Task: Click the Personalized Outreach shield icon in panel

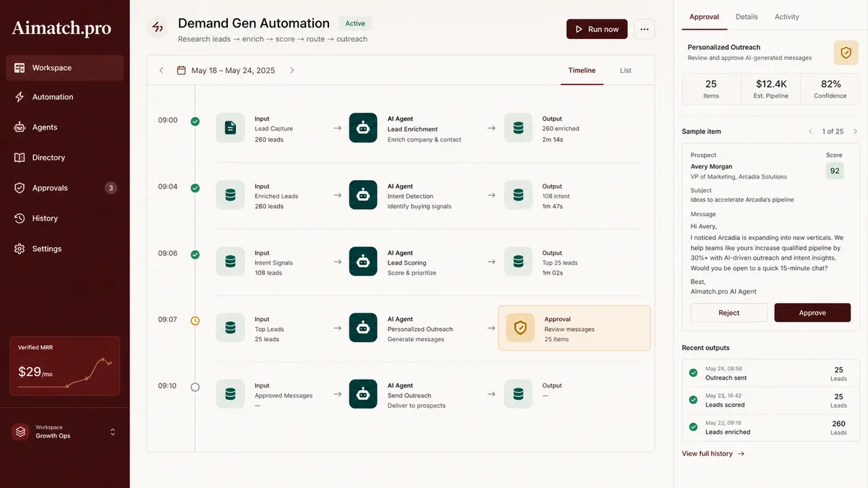Action: [846, 53]
